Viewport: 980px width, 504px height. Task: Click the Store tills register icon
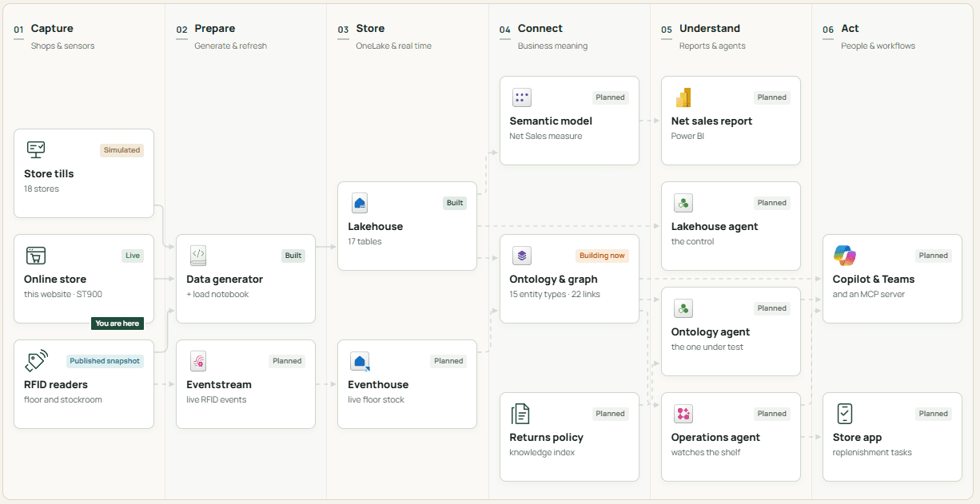36,149
